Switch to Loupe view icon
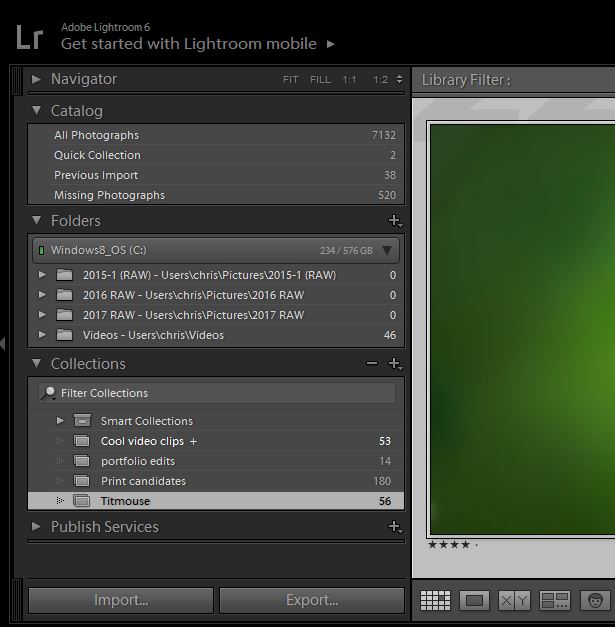This screenshot has height=627, width=615. [475, 600]
